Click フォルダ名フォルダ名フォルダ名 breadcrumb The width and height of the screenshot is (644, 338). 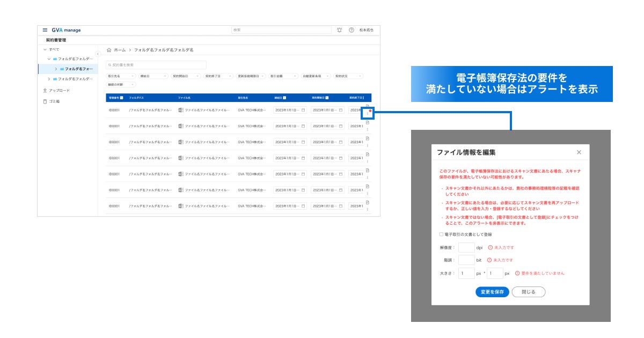pyautogui.click(x=164, y=50)
